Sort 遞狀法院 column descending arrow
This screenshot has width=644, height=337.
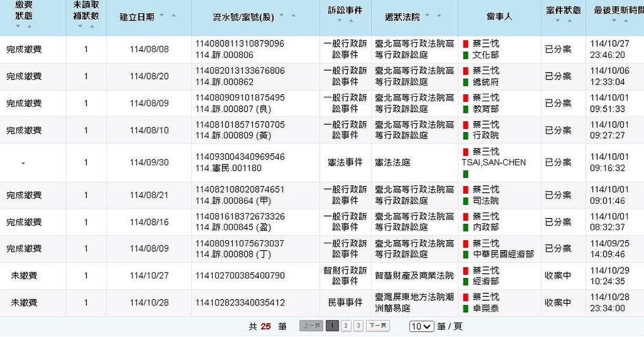[x=427, y=15]
